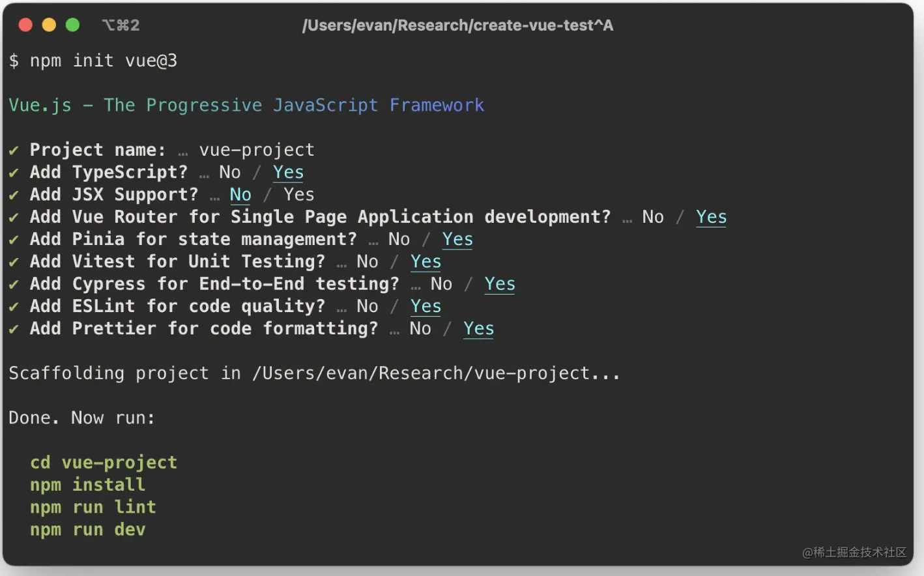924x576 pixels.
Task: Click the 'npm run dev' command
Action: 87,529
